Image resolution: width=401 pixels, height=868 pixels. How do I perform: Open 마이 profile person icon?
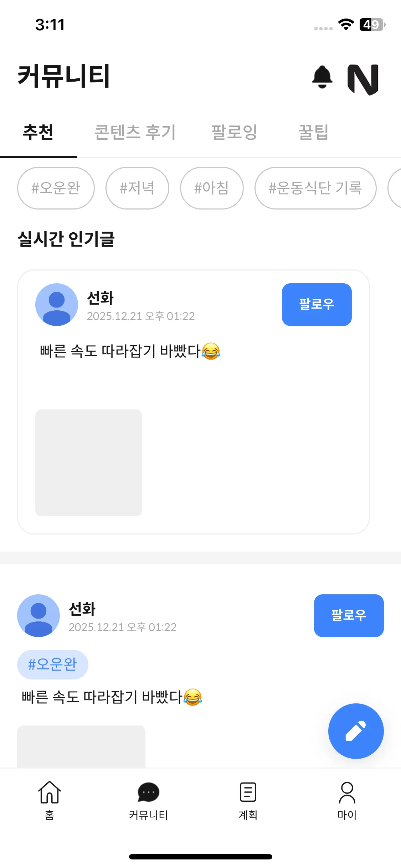pyautogui.click(x=347, y=792)
